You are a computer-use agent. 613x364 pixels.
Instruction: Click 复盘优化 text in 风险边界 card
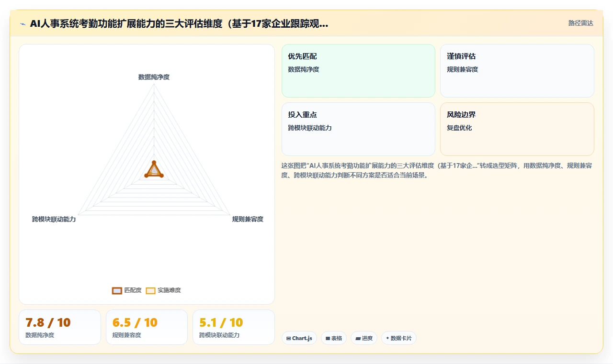(x=459, y=128)
